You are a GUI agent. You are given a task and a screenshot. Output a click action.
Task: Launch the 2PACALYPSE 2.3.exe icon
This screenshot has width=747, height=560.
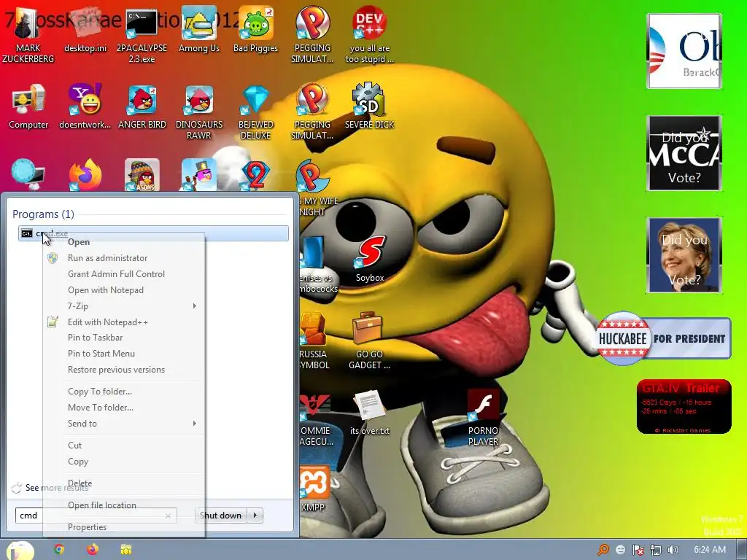click(x=142, y=35)
